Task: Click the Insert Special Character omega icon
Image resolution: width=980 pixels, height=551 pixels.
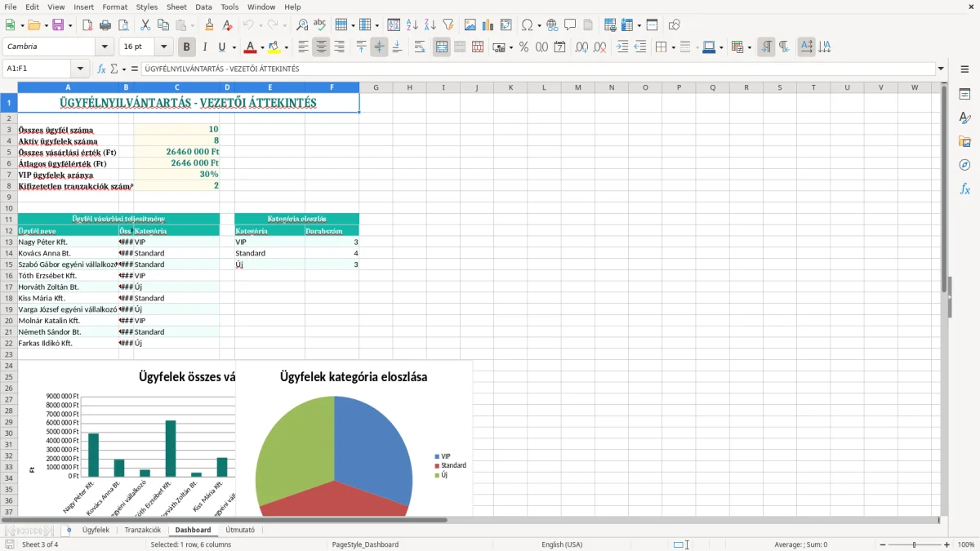Action: pyautogui.click(x=527, y=25)
